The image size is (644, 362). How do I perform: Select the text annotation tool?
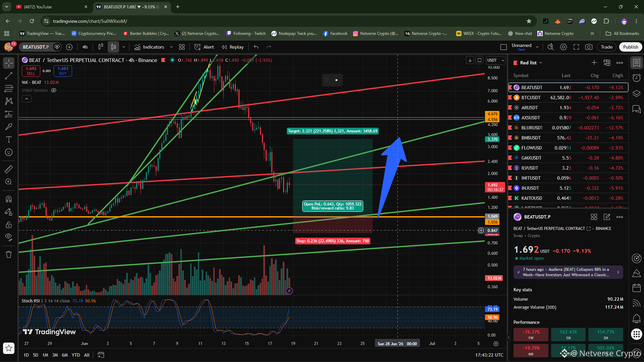(x=9, y=139)
